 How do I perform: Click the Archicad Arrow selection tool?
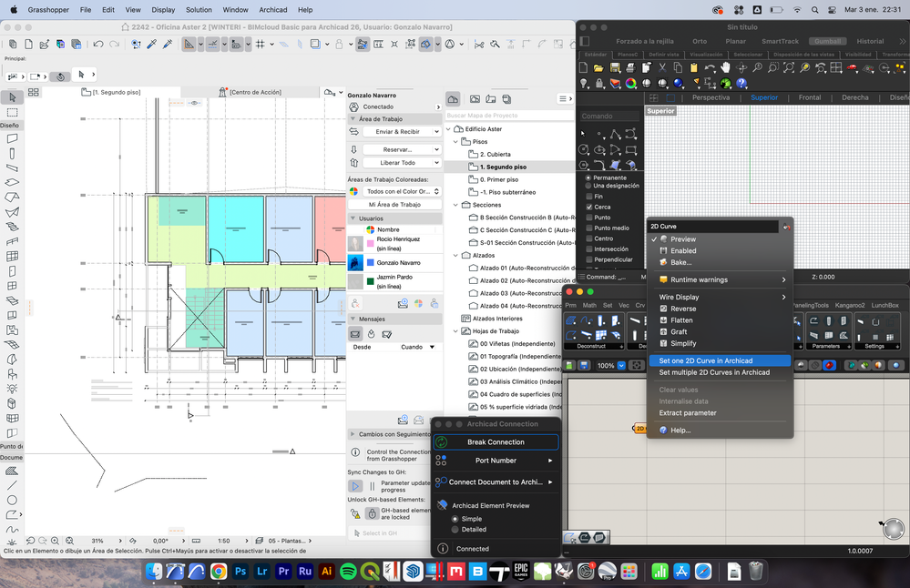(x=12, y=96)
